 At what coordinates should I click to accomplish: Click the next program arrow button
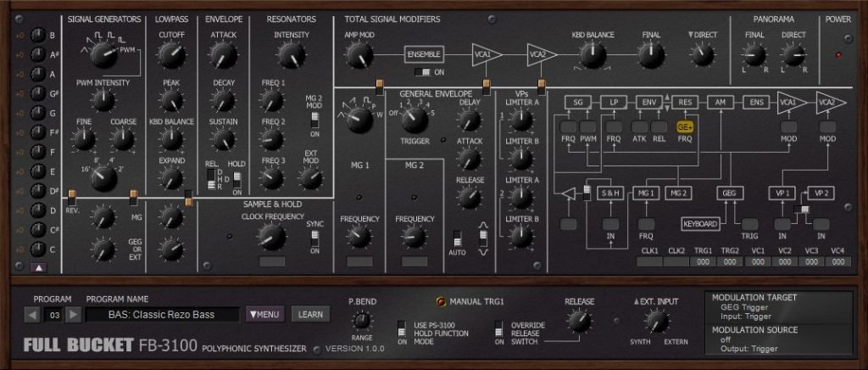click(x=74, y=315)
